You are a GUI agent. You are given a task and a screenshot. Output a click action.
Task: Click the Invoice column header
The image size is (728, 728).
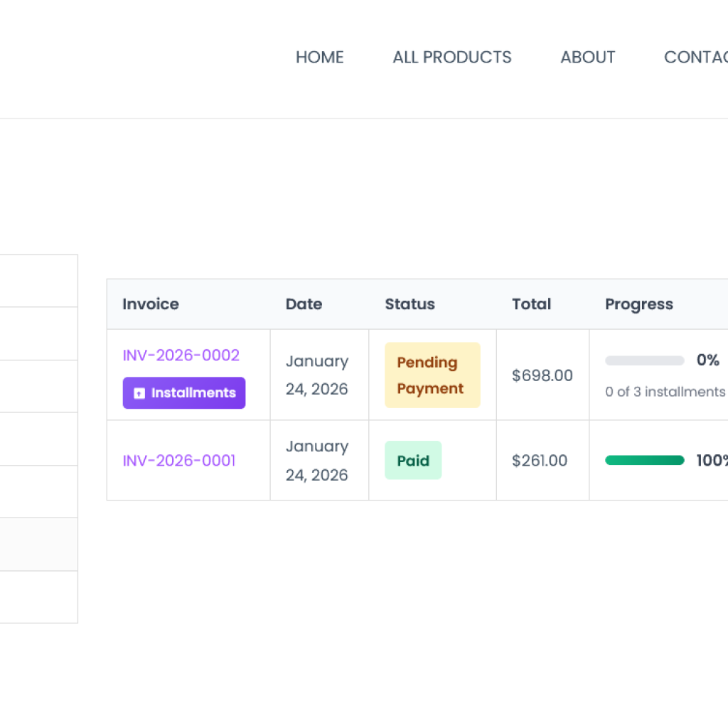[x=151, y=304]
